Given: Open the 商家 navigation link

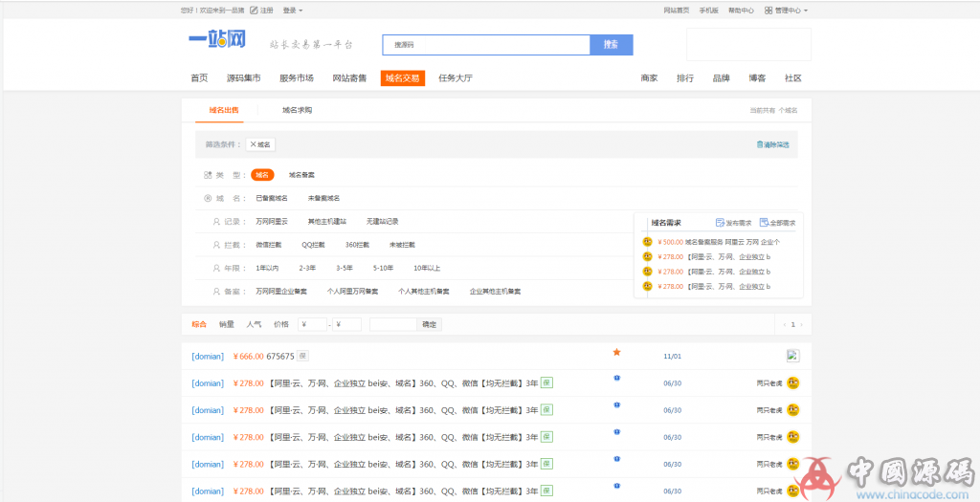Looking at the screenshot, I should [650, 78].
